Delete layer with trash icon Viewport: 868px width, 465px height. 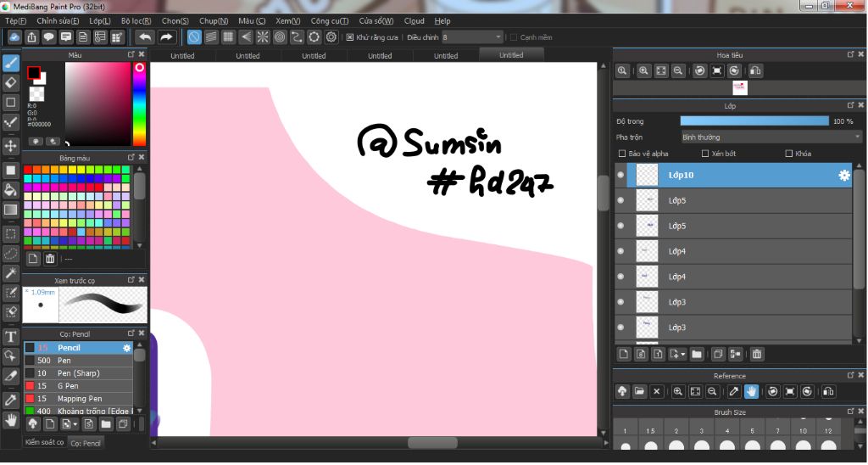pos(757,354)
